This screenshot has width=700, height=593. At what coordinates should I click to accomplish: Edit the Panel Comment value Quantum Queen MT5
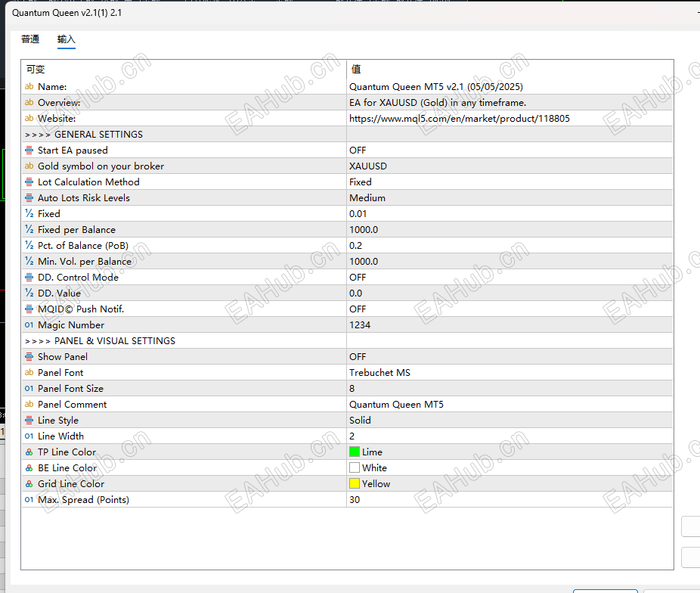[x=510, y=404]
